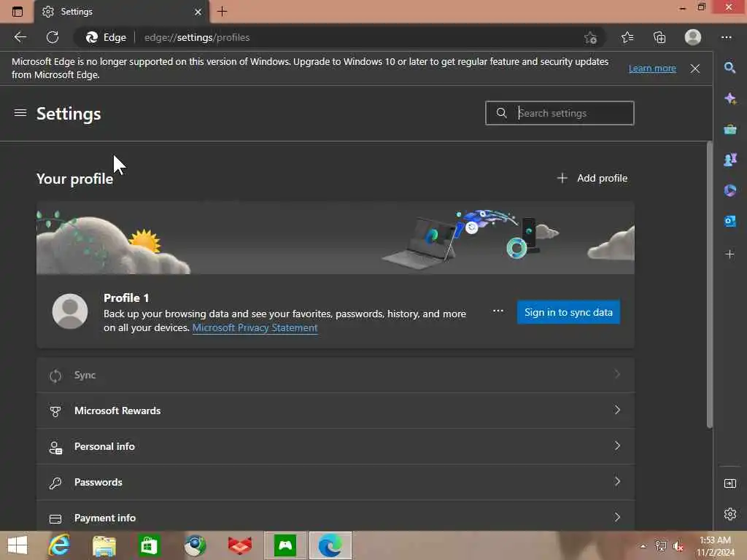Add this page to favorites star icon
The image size is (747, 560).
coord(590,38)
